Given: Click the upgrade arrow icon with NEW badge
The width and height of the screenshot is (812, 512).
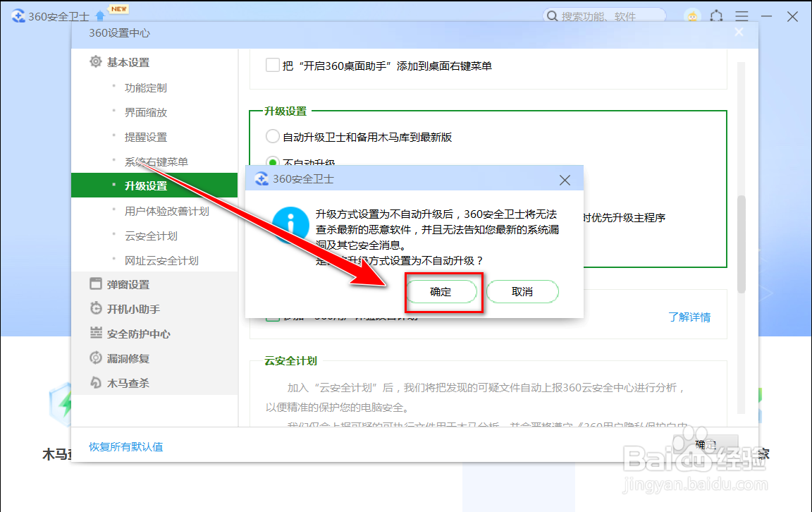Looking at the screenshot, I should coord(100,16).
